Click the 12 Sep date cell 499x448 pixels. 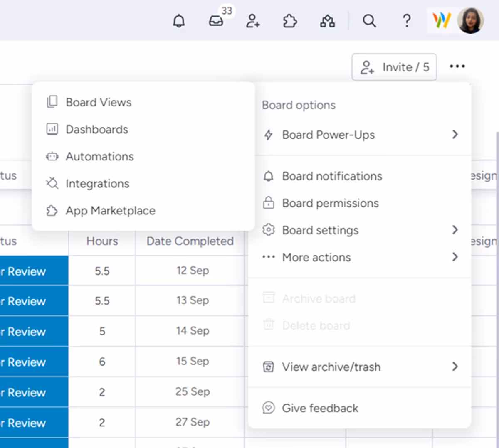(190, 271)
